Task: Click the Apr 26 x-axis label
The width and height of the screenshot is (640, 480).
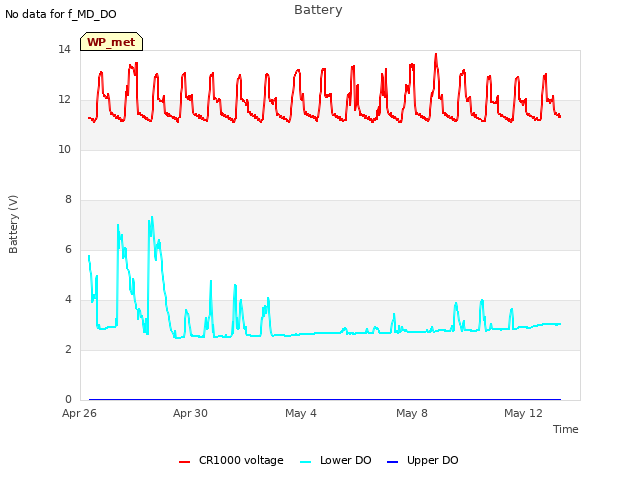Action: 79,413
